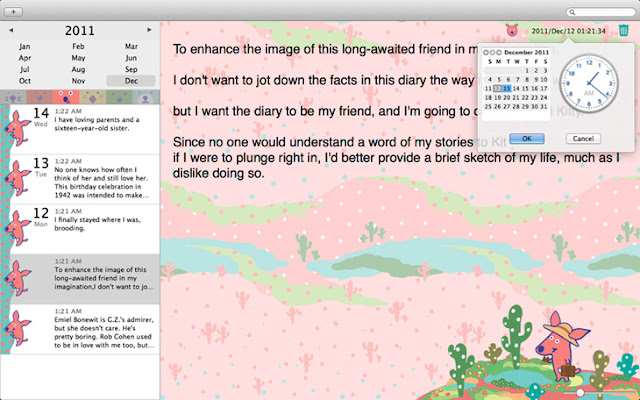Click 'December 2011' calendar header text
Viewport: 640px width, 400px height.
click(527, 53)
